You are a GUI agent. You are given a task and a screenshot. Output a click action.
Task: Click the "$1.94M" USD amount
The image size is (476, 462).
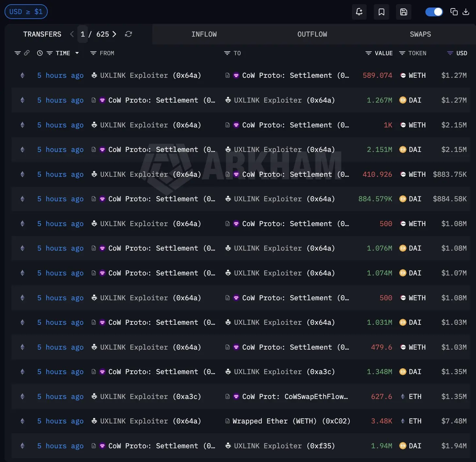click(454, 446)
